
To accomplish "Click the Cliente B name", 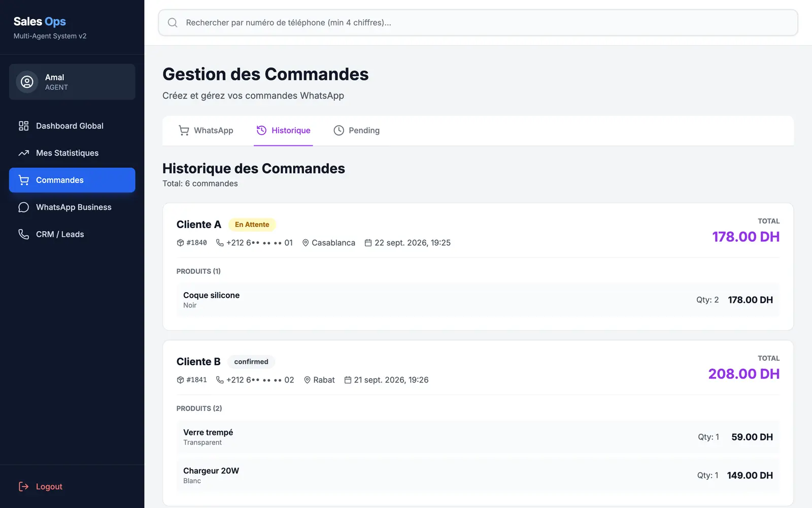I will pyautogui.click(x=198, y=362).
